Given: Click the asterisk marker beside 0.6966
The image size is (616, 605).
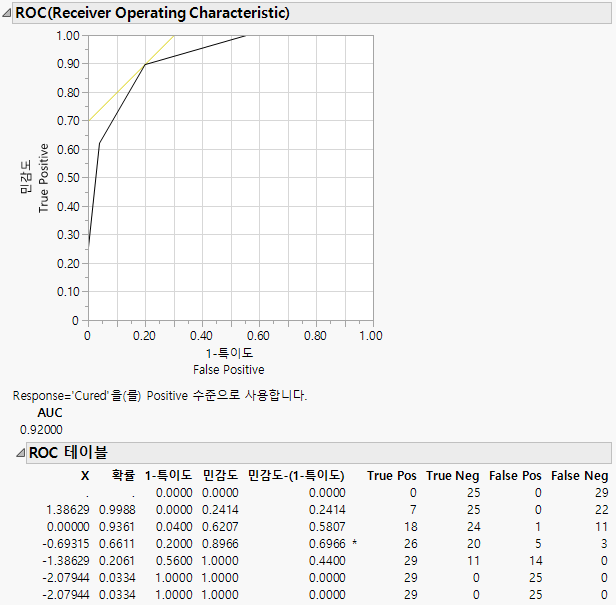Looking at the screenshot, I should point(355,543).
